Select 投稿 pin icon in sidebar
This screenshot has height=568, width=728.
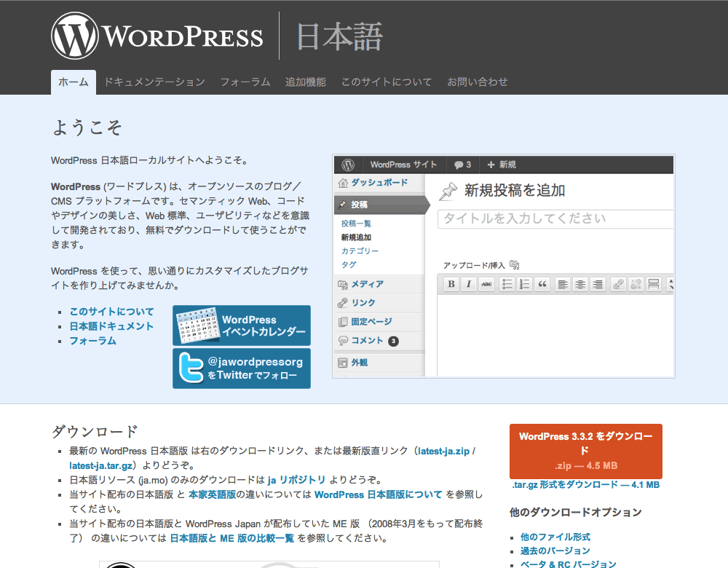(x=343, y=205)
